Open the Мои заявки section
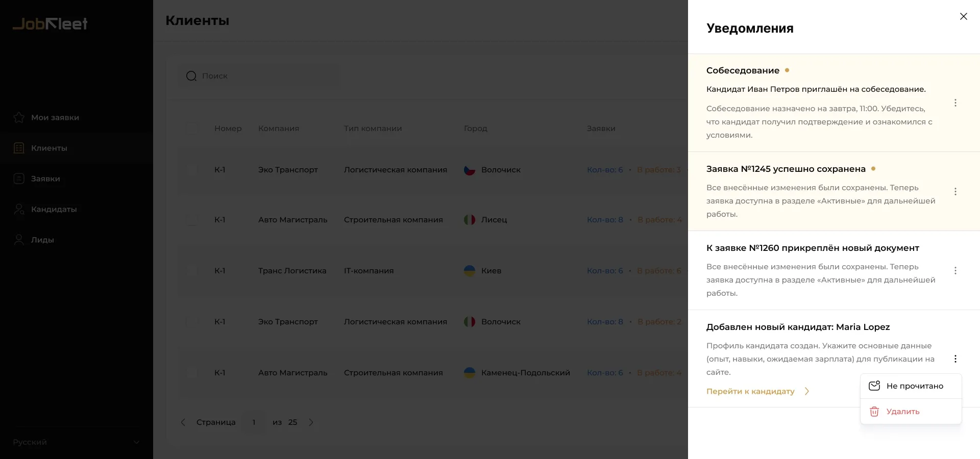This screenshot has width=980, height=459. pyautogui.click(x=55, y=117)
